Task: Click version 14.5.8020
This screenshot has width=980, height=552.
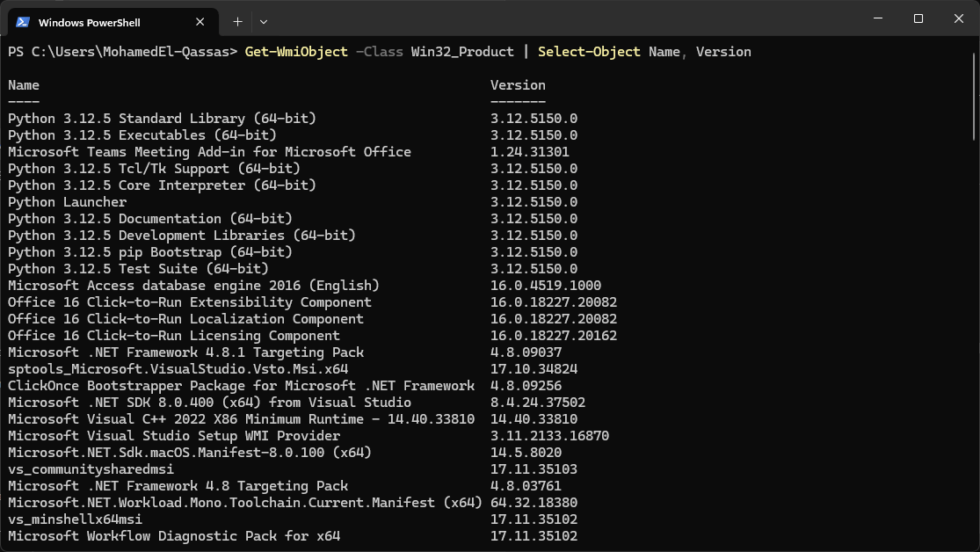Action: (526, 453)
